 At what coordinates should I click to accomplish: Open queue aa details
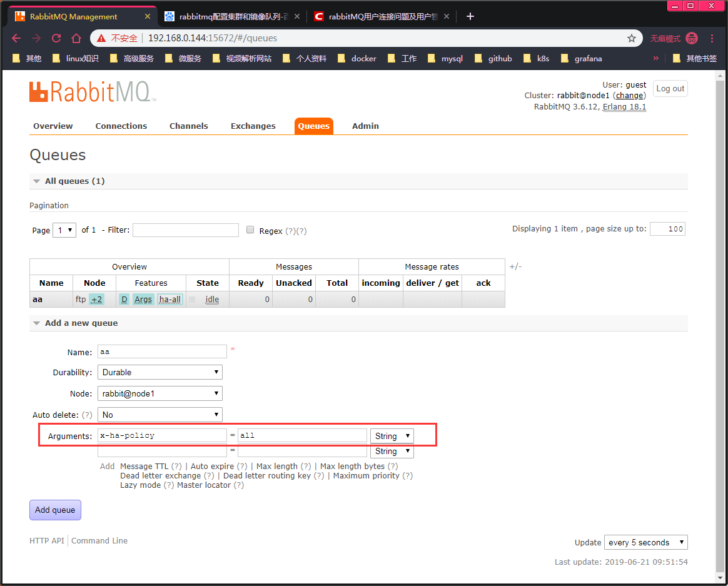(x=38, y=300)
